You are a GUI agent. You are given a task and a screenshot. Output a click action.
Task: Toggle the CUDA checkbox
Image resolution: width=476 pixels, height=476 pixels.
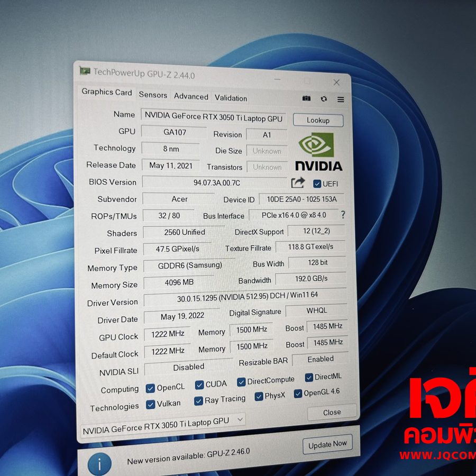[x=199, y=385]
